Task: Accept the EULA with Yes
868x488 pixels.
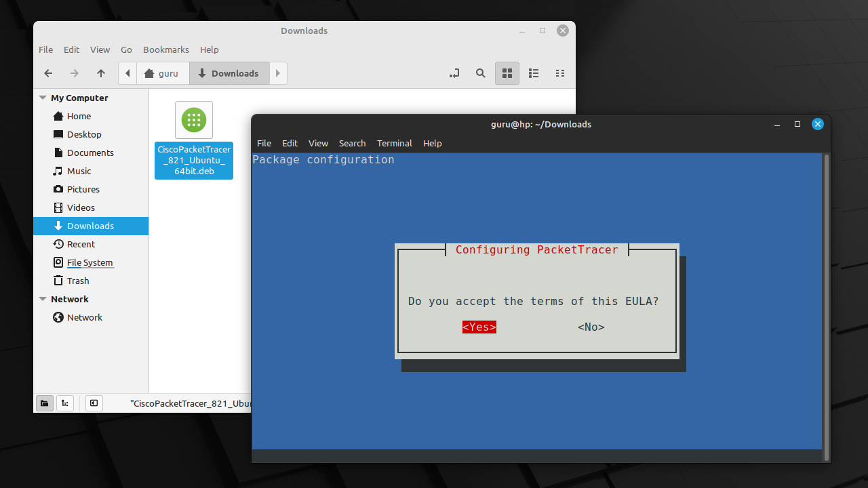Action: tap(479, 327)
